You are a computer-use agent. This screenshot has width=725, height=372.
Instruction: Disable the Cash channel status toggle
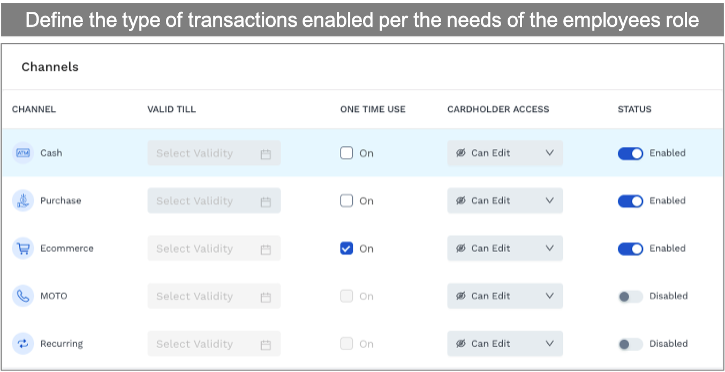(x=630, y=153)
